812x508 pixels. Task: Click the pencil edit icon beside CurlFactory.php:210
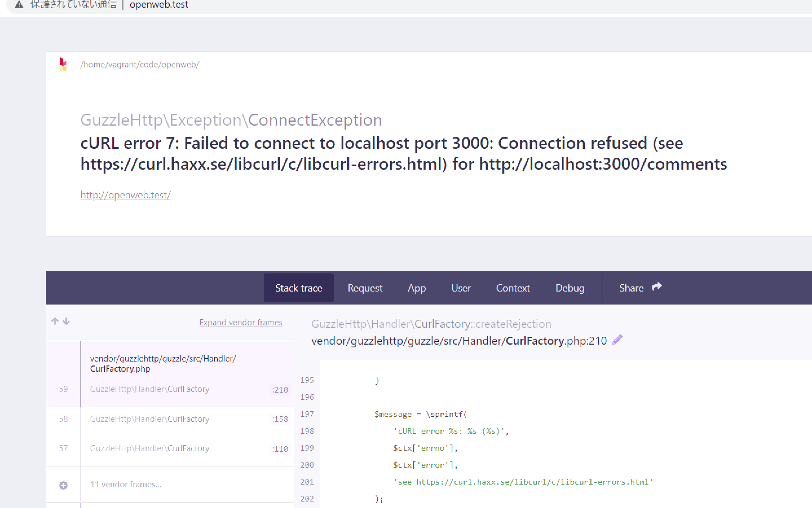click(617, 340)
